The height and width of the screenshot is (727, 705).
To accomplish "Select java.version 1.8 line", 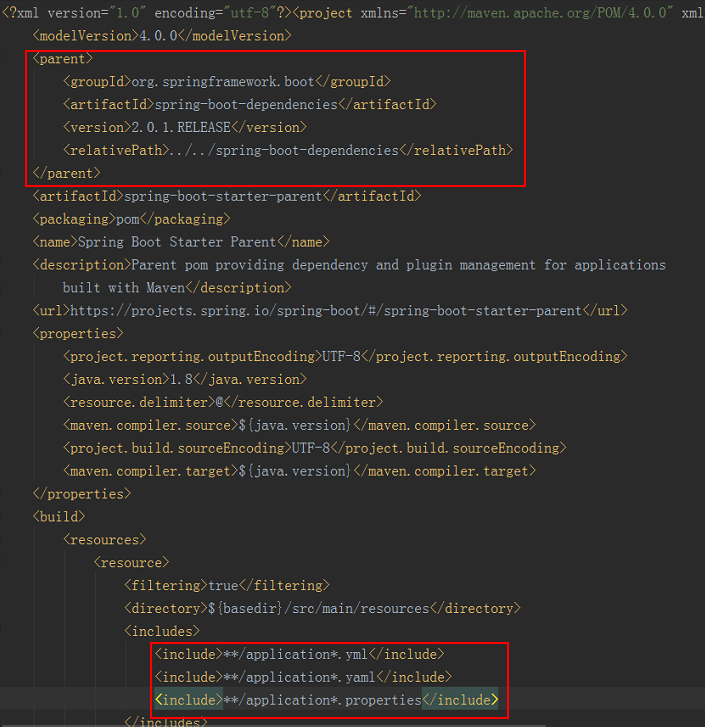I will pyautogui.click(x=184, y=380).
